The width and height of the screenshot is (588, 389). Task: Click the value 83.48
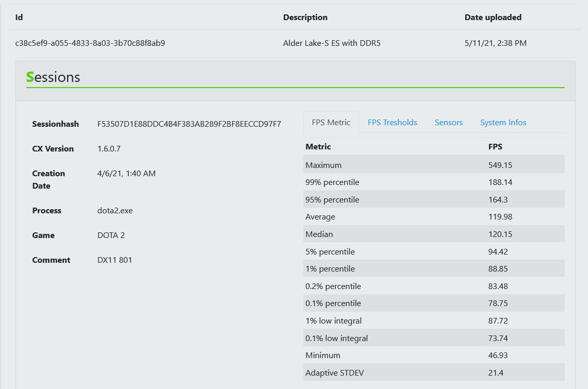click(498, 286)
